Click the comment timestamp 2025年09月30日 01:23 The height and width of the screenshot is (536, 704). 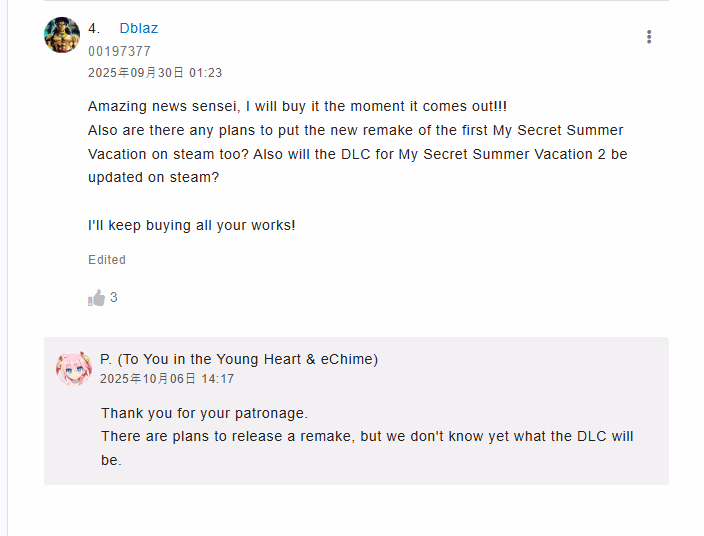pos(155,73)
